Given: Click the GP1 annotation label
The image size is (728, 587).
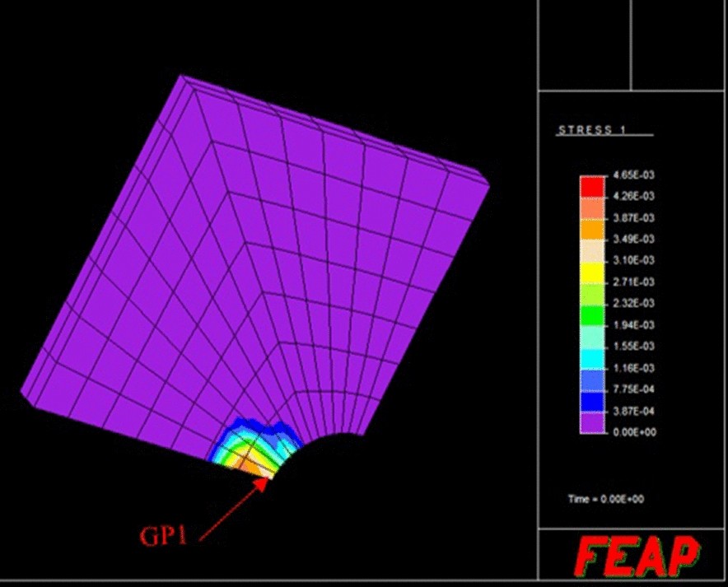Looking at the screenshot, I should point(163,536).
